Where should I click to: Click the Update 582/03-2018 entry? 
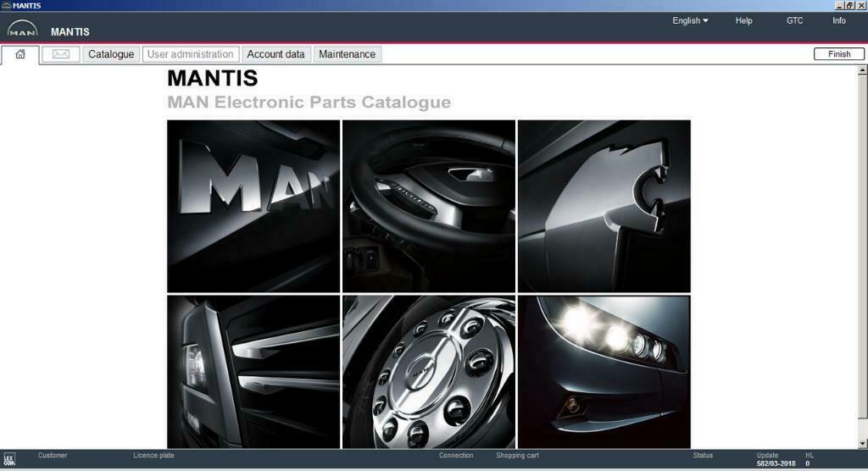[776, 459]
